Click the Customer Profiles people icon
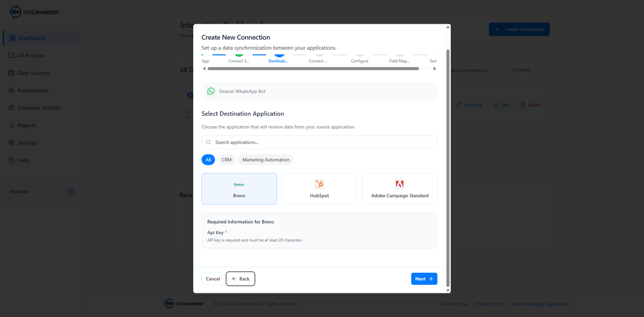The image size is (644, 317). [11, 108]
